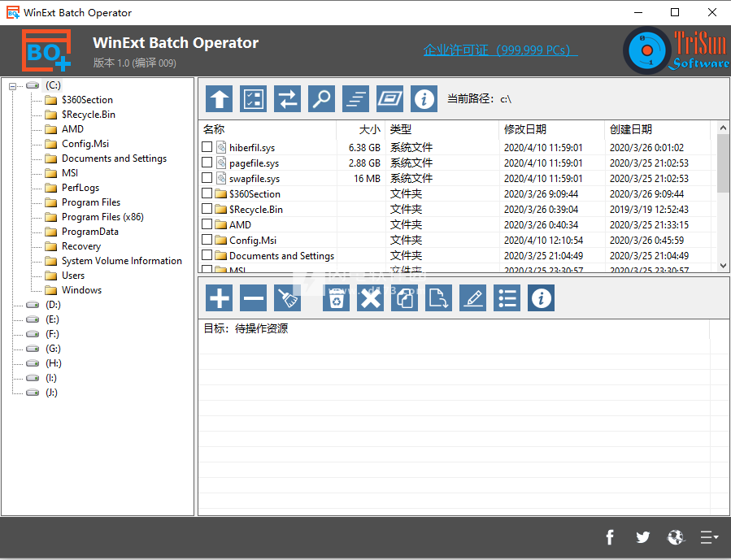Screen dimensions: 731x560
Task: Click the move document arrow icon
Action: [x=438, y=297]
